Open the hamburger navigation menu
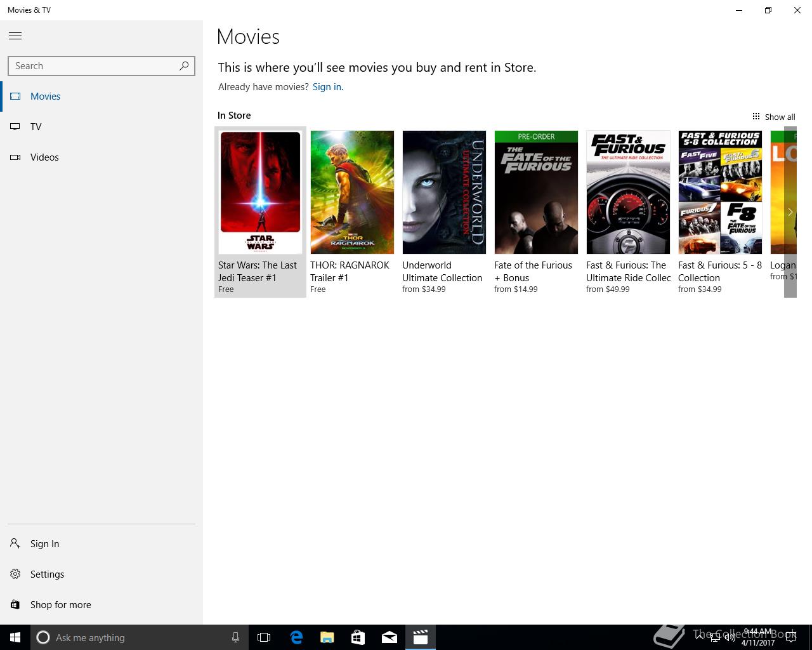 pyautogui.click(x=15, y=36)
